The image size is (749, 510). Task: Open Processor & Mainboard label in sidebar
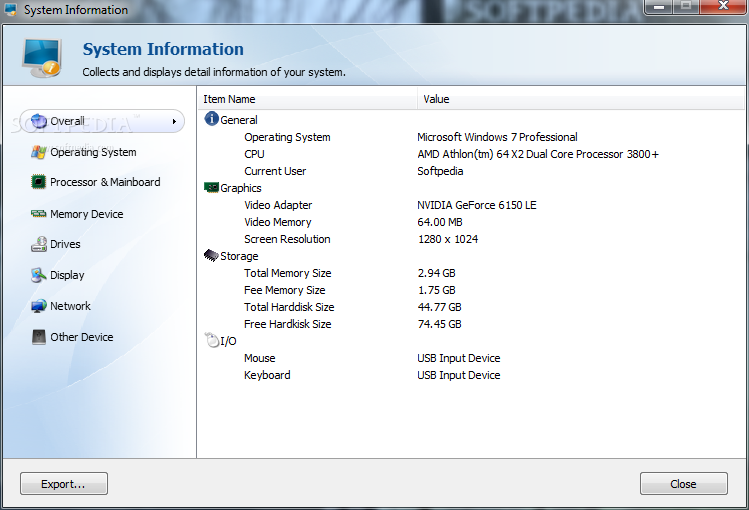click(105, 182)
